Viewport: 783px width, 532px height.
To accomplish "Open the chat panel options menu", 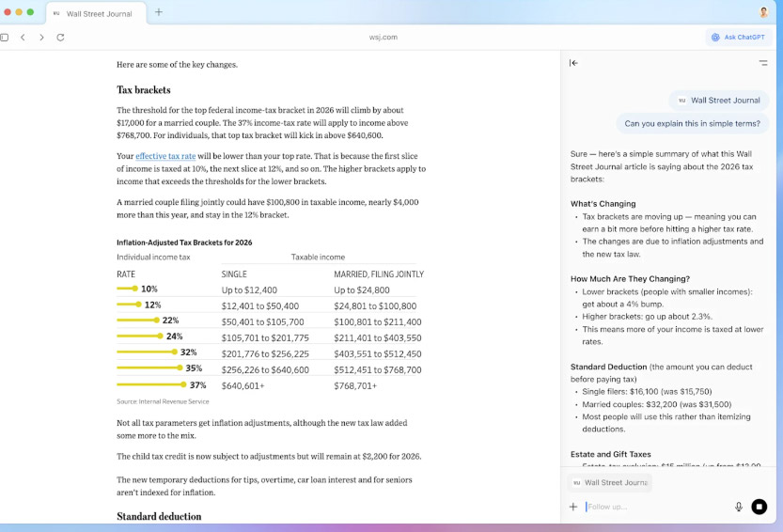I will [762, 63].
